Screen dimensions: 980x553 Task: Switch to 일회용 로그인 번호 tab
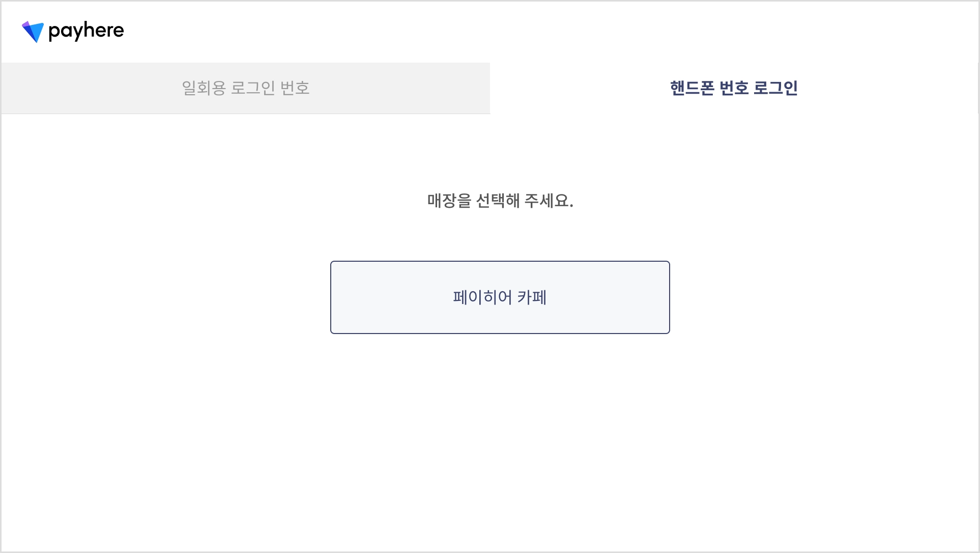pos(246,88)
